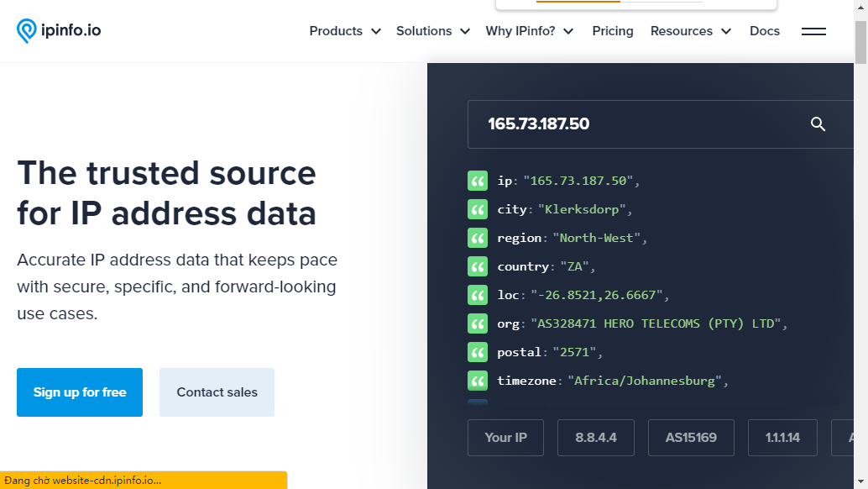
Task: Open the Docs menu item
Action: [764, 31]
